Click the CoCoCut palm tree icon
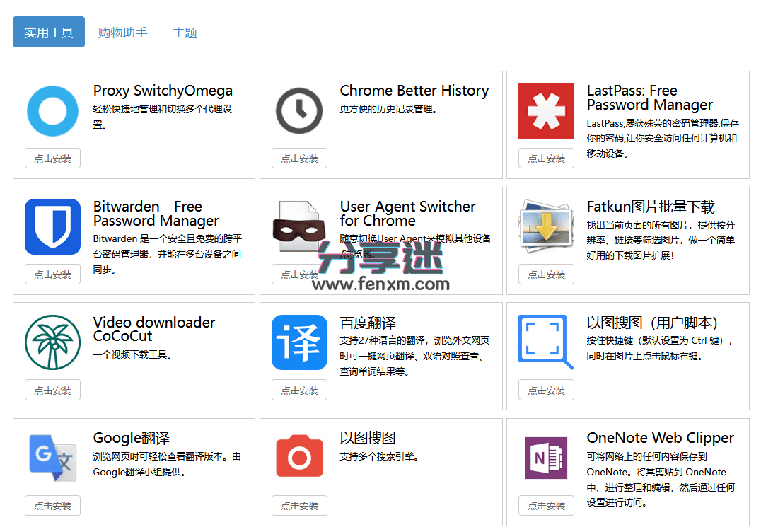The height and width of the screenshot is (532, 761). (x=52, y=342)
